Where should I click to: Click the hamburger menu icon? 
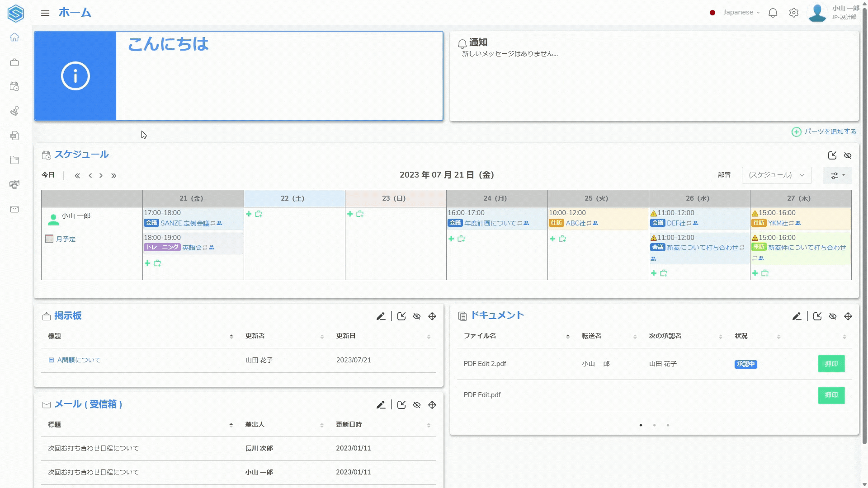[45, 13]
